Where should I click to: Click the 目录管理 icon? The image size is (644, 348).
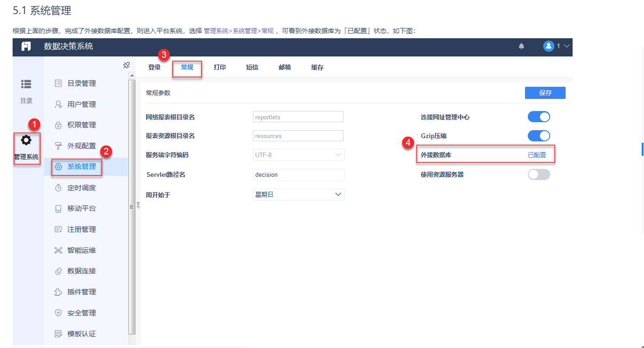click(58, 84)
